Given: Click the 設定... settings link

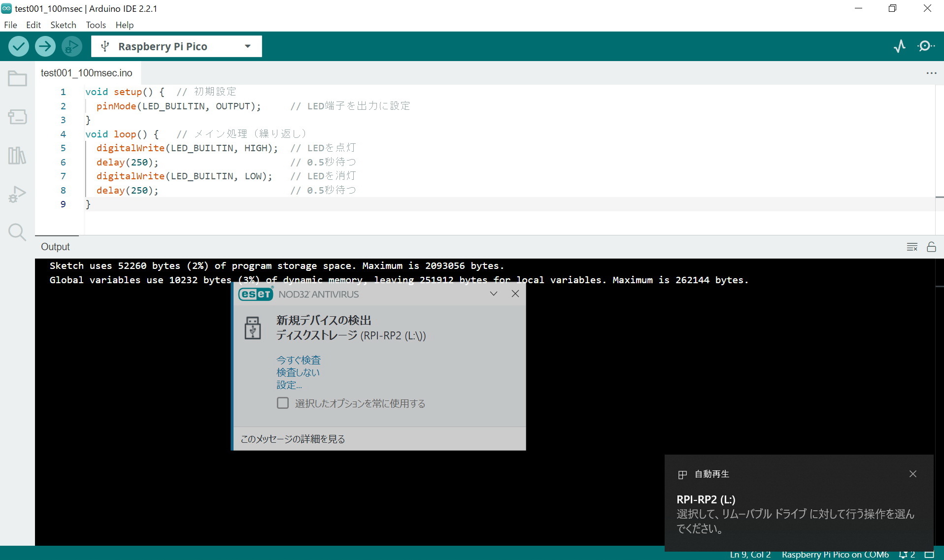Looking at the screenshot, I should tap(289, 385).
